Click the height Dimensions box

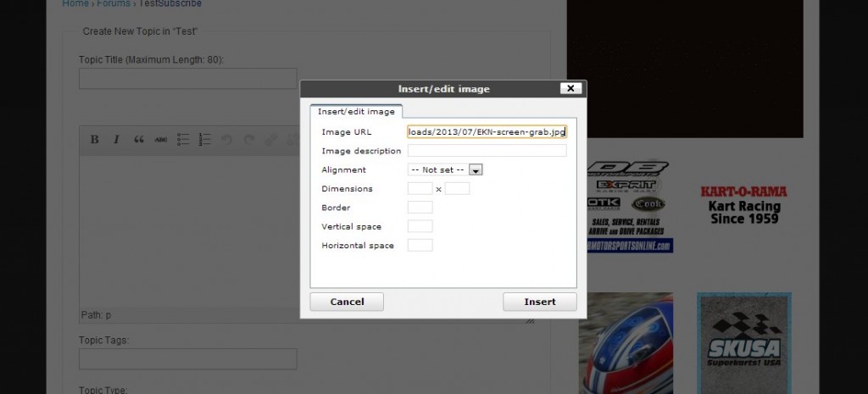(x=457, y=189)
